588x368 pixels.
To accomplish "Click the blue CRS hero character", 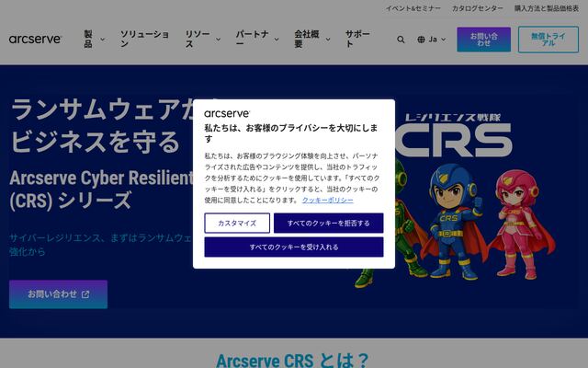I will 454,222.
